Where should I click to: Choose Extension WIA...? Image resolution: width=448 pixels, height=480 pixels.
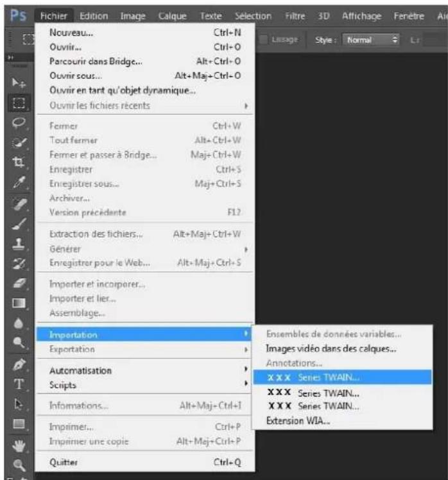tap(342, 421)
